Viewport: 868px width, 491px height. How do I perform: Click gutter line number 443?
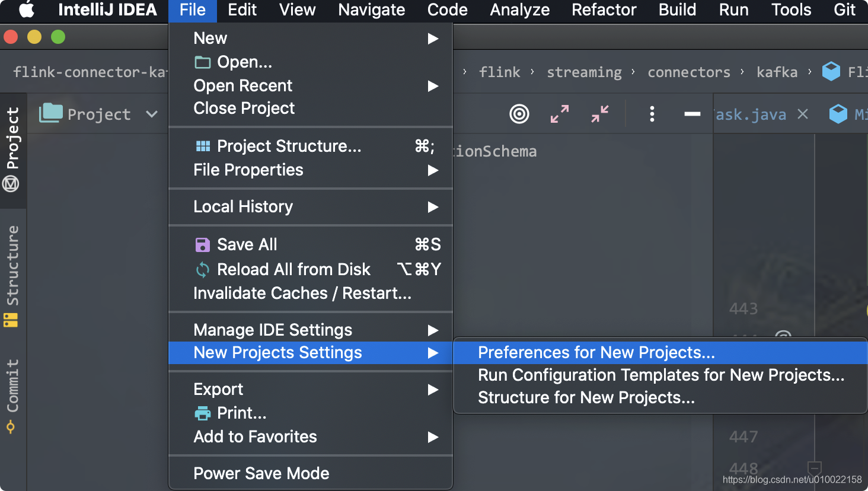pos(743,309)
